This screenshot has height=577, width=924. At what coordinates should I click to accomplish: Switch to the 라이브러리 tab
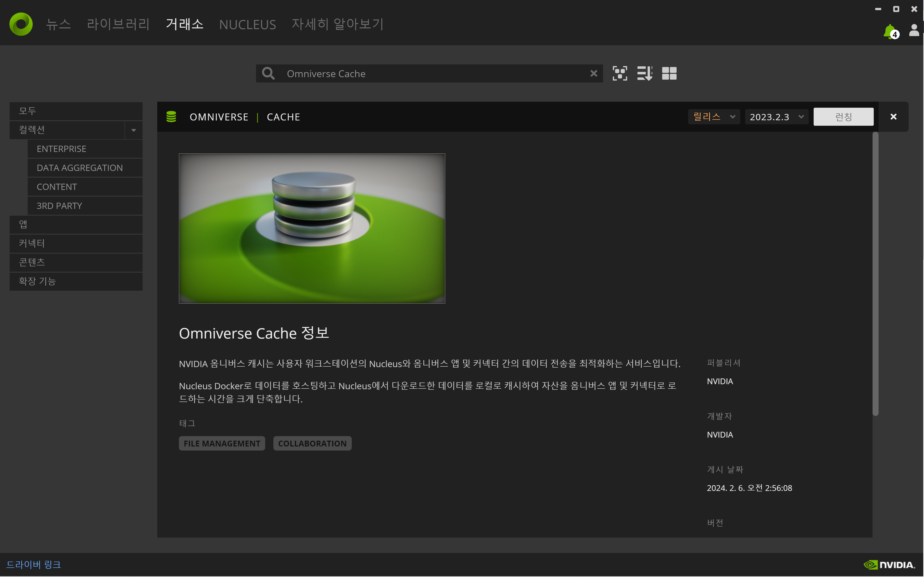pos(118,25)
